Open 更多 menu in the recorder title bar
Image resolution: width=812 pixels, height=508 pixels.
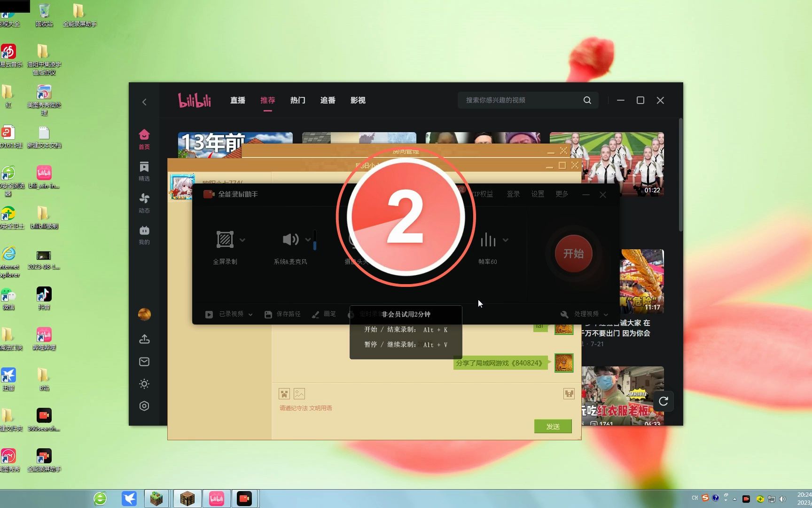click(x=562, y=194)
